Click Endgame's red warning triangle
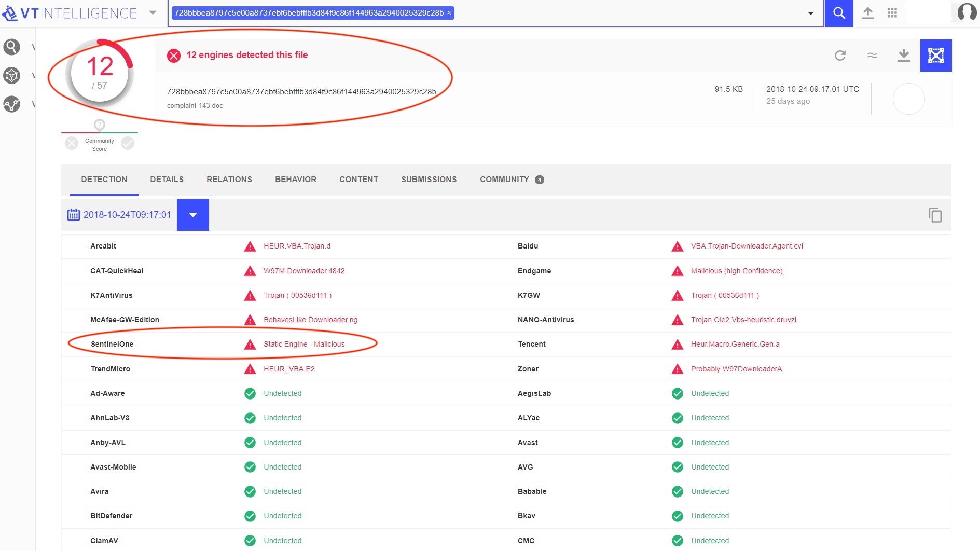980x551 pixels. (x=678, y=271)
